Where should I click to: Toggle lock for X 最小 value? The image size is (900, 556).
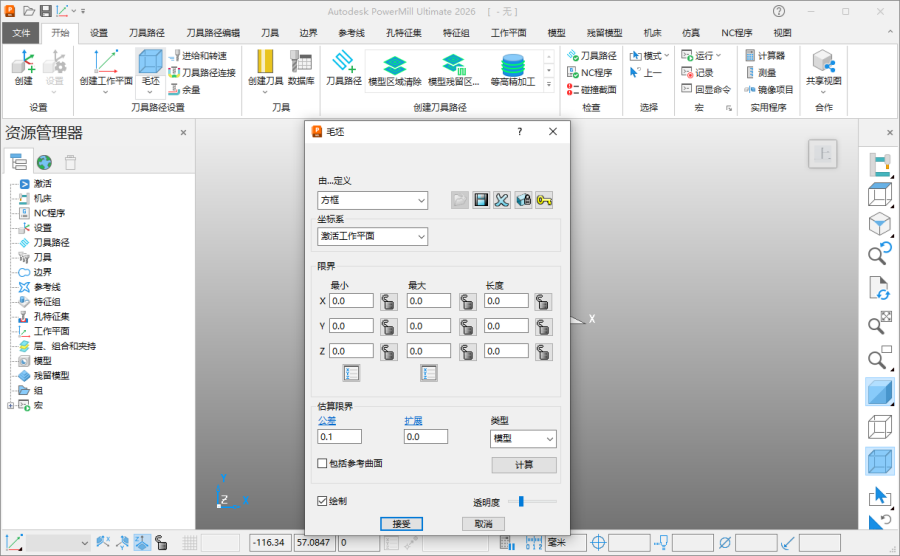(x=389, y=301)
